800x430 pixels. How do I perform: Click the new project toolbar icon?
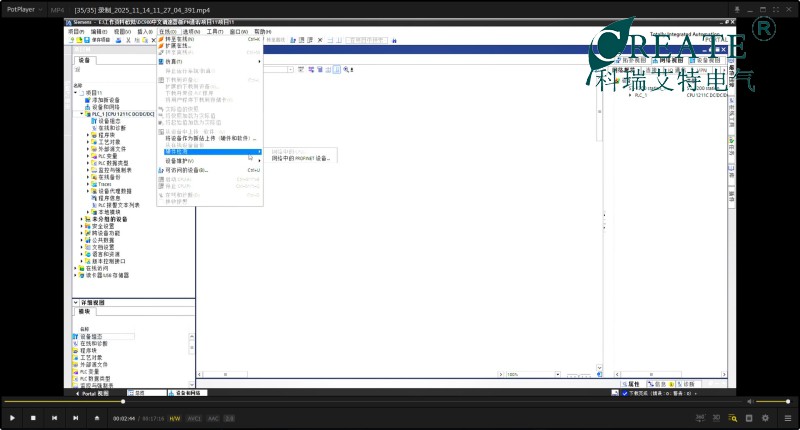[72, 40]
